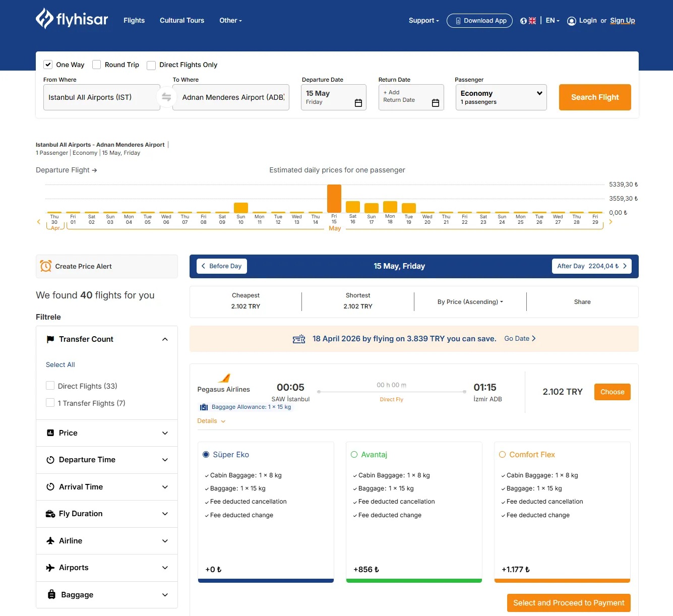Open the By Price Ascending sort dropdown
The height and width of the screenshot is (616, 673).
469,301
